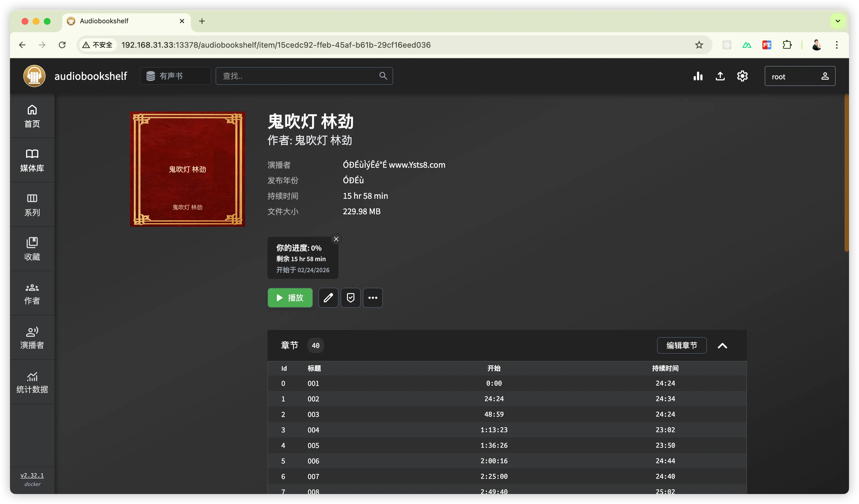The image size is (859, 504).
Task: Open the root user account menu
Action: 800,76
